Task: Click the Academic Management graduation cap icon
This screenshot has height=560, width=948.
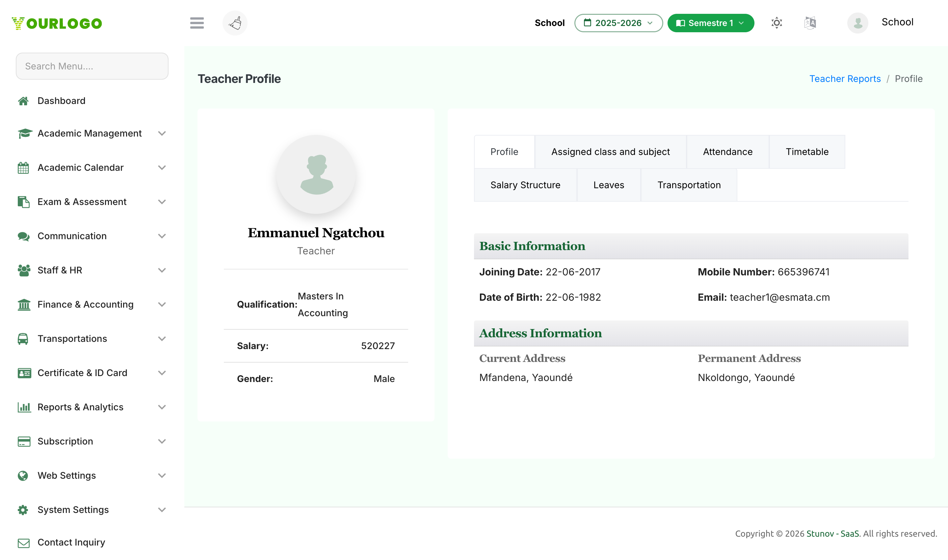Action: point(25,133)
